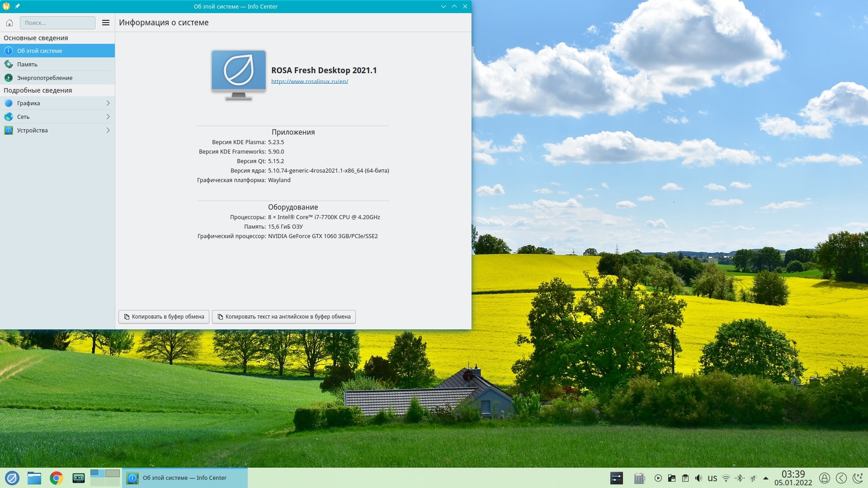Copy English text to clipboard button
This screenshot has width=868, height=488.
click(283, 317)
